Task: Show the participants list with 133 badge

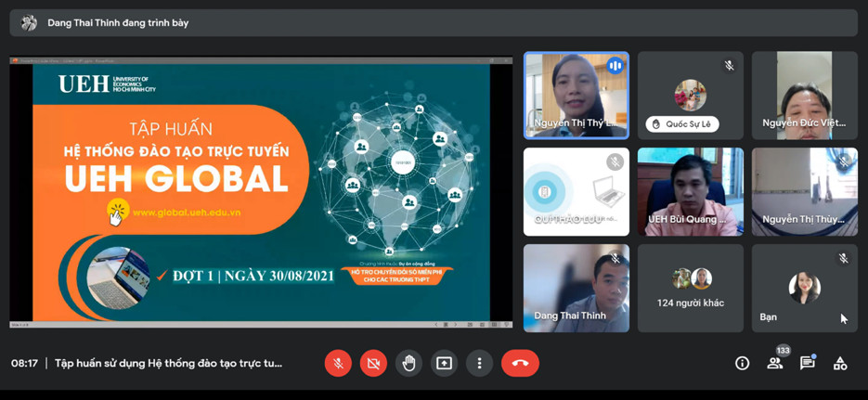Action: coord(774,364)
